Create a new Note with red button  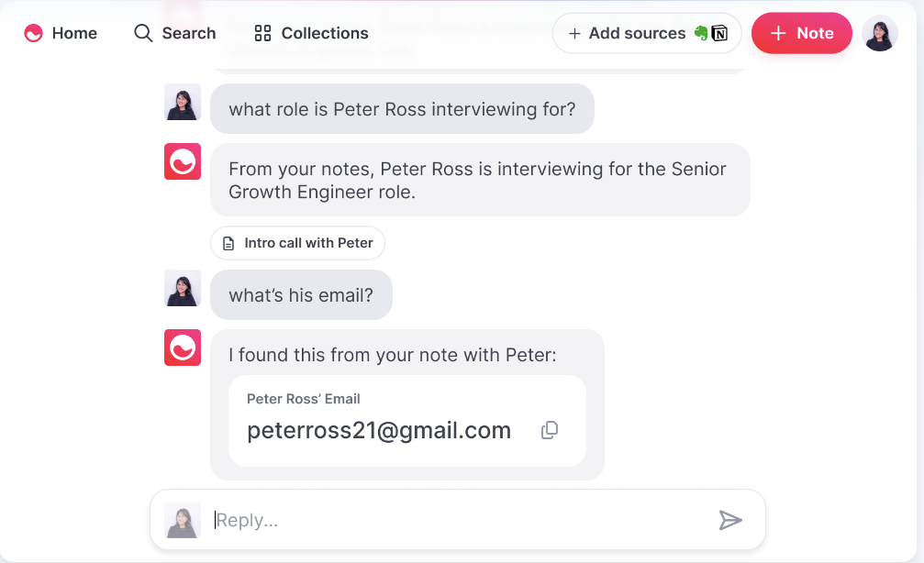coord(801,33)
